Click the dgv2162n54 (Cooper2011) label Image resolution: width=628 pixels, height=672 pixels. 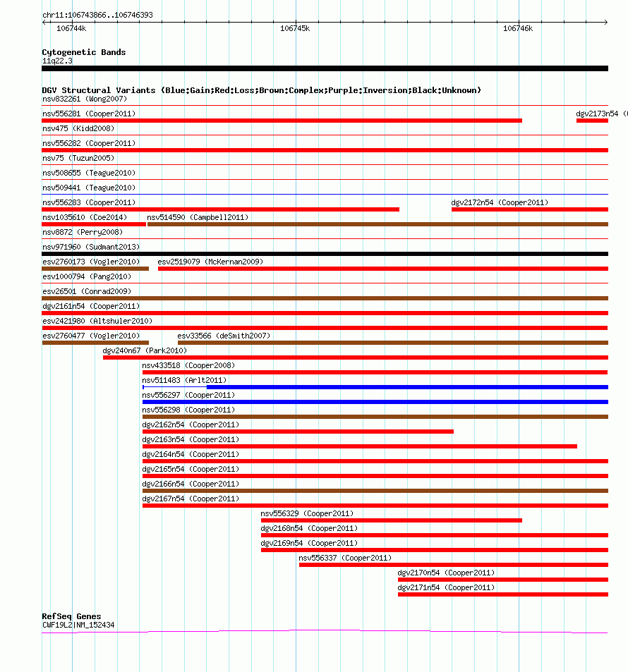(x=191, y=424)
